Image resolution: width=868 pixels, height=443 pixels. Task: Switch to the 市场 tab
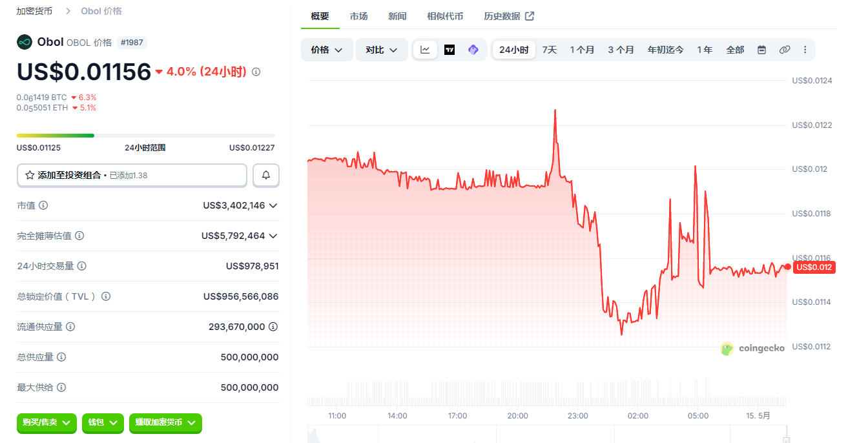pyautogui.click(x=358, y=16)
